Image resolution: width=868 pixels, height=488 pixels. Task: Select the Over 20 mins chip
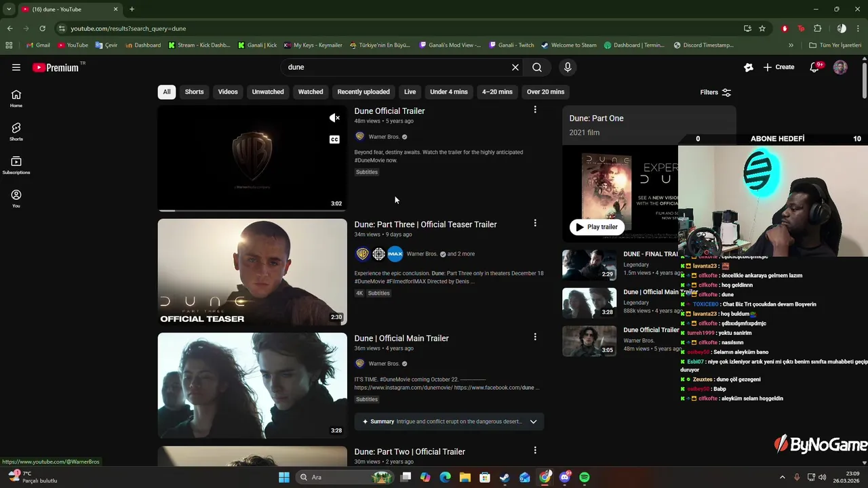(x=545, y=91)
